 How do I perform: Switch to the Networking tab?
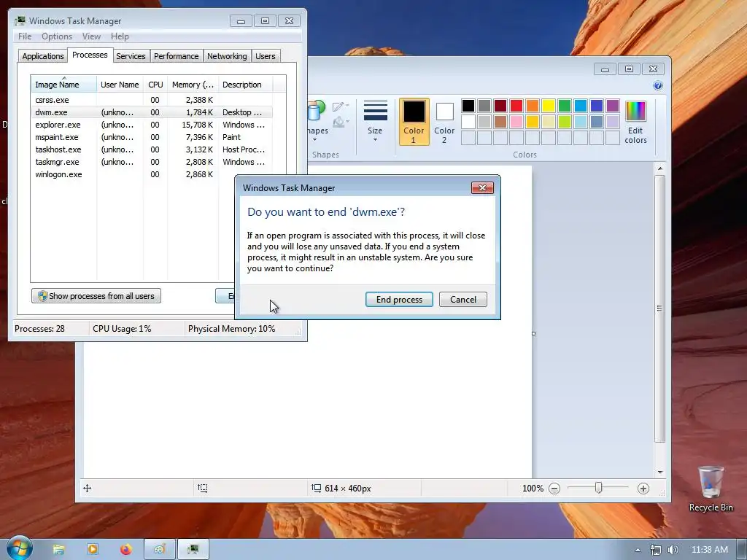227,56
